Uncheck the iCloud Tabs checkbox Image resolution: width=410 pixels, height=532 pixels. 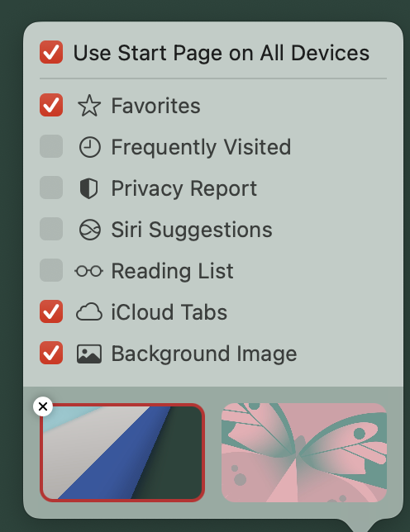coord(51,311)
